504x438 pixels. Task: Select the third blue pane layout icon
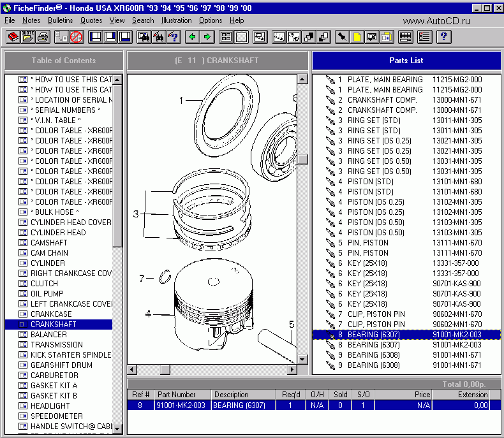tap(125, 37)
